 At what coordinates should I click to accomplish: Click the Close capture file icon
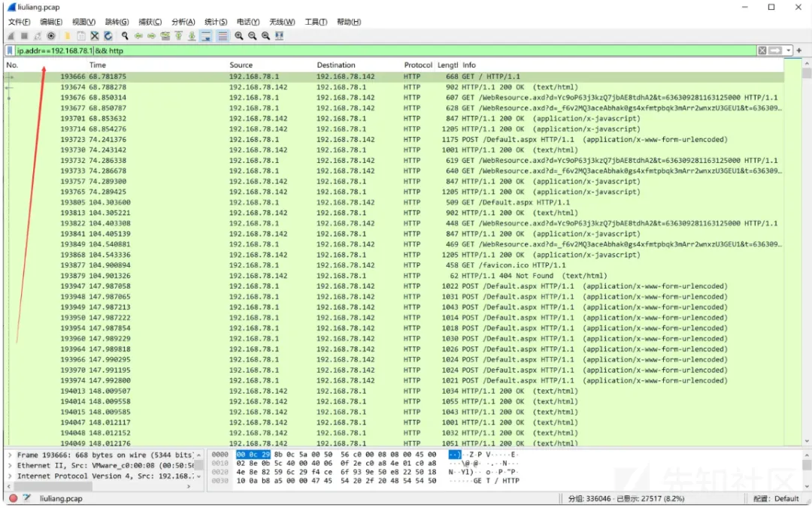95,36
